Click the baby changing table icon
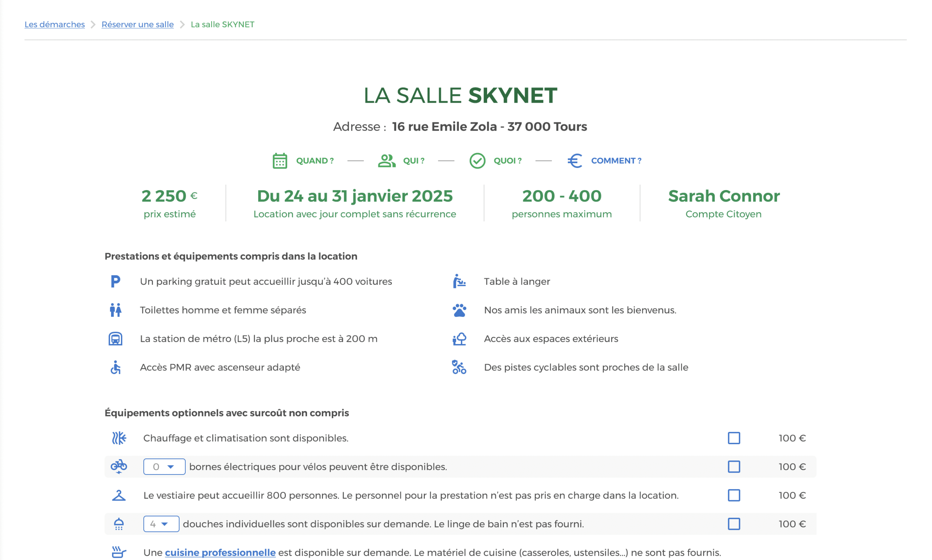932x560 pixels. [x=459, y=281]
